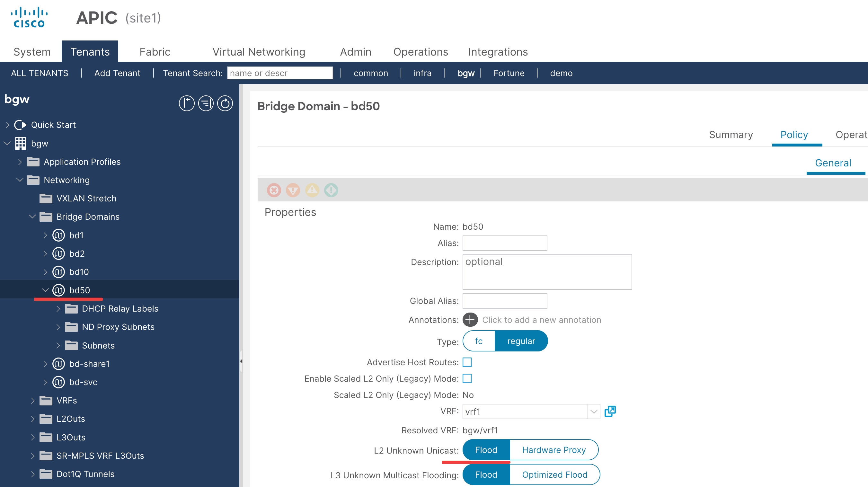Expand the bd1 tree node

coord(46,235)
